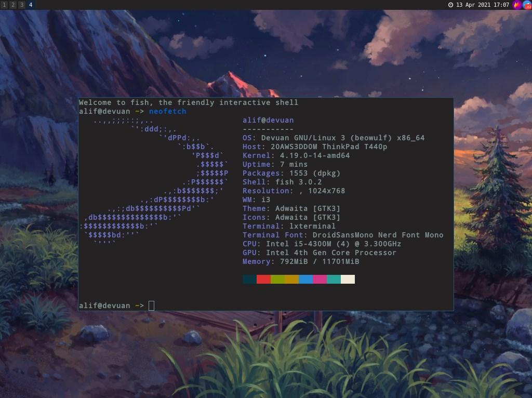Viewport: 532px width, 398px height.
Task: Click the "Resolution: , 1024x768" line
Action: 294,191
